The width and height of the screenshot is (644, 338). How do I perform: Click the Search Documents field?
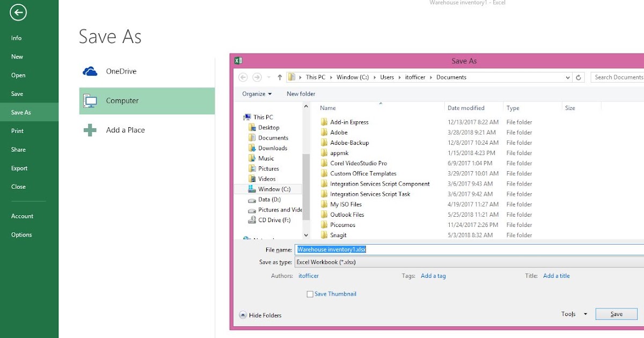click(x=617, y=77)
